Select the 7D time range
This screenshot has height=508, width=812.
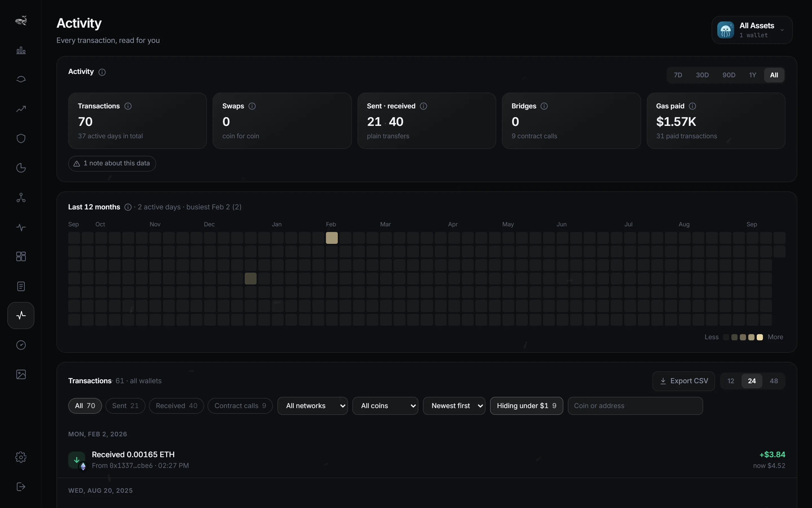click(678, 75)
